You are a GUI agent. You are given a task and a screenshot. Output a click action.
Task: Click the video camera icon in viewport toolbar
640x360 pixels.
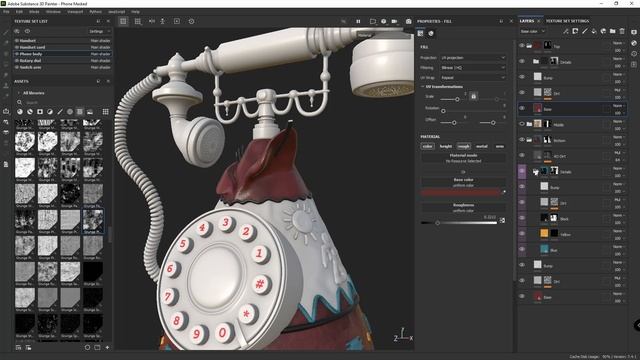click(394, 21)
